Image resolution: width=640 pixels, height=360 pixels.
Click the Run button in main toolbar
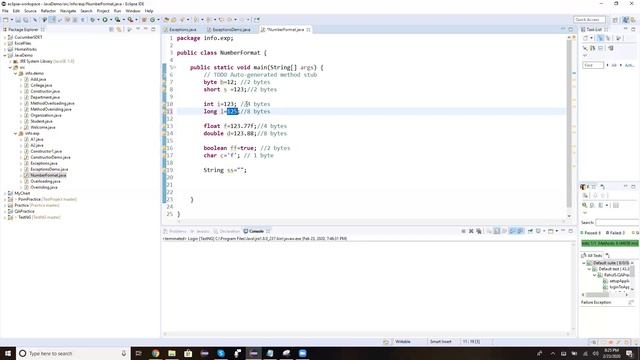click(x=105, y=20)
